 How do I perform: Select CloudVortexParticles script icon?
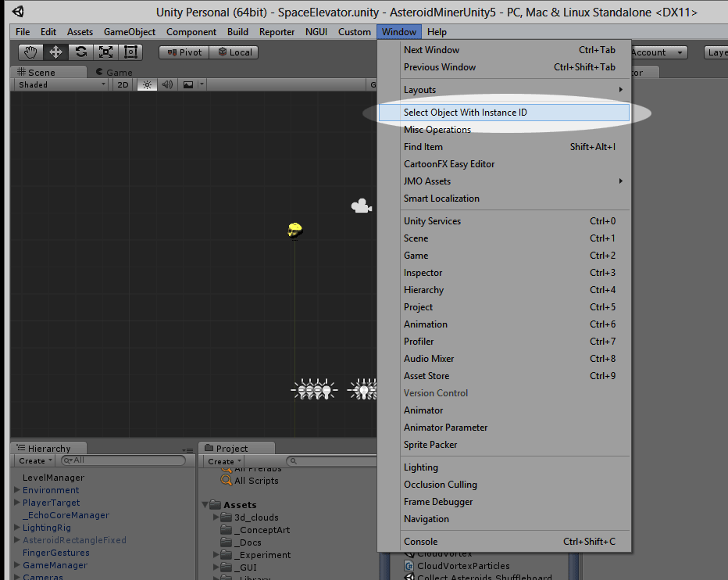click(x=409, y=566)
